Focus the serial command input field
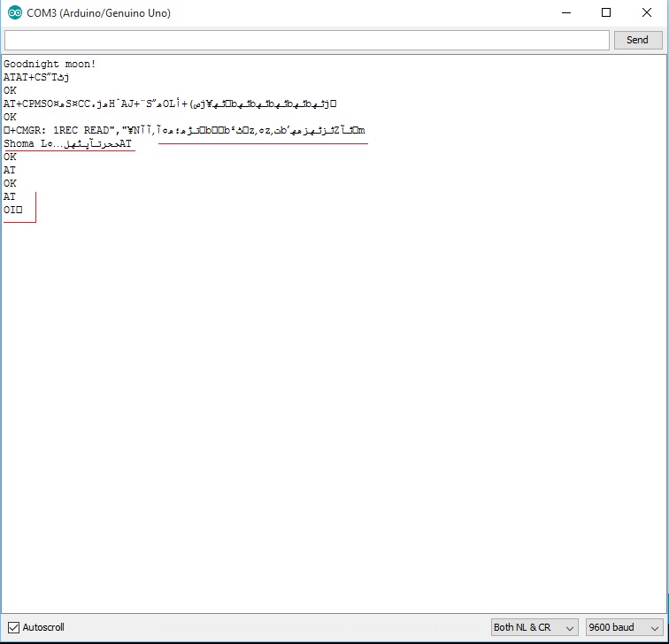This screenshot has width=669, height=644. [x=306, y=40]
